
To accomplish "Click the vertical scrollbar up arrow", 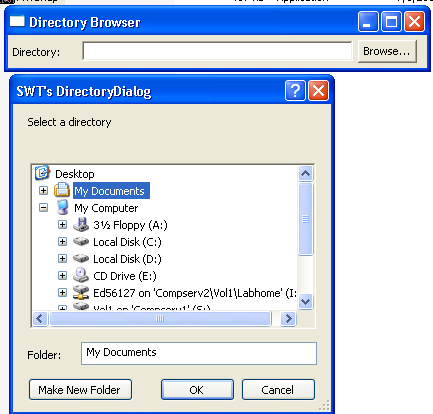I will pyautogui.click(x=305, y=173).
